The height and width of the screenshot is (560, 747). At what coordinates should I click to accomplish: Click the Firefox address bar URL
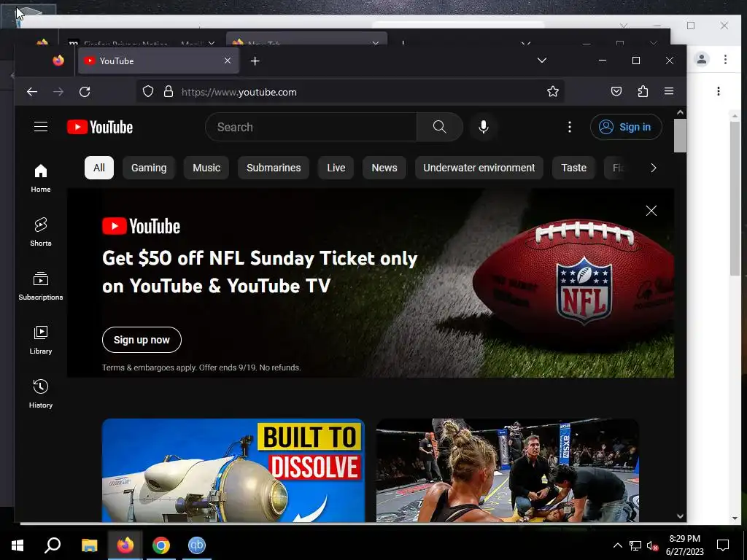click(x=350, y=91)
